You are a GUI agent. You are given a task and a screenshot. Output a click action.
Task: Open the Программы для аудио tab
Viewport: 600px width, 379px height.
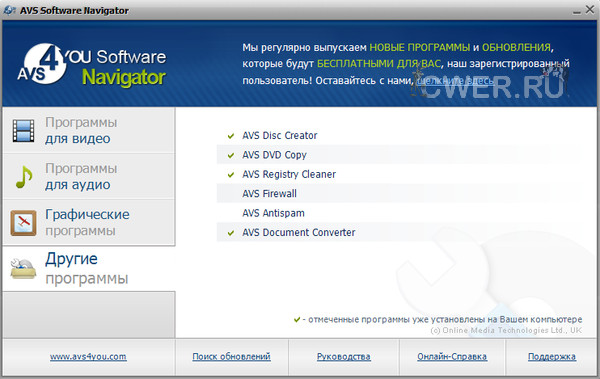click(x=89, y=176)
